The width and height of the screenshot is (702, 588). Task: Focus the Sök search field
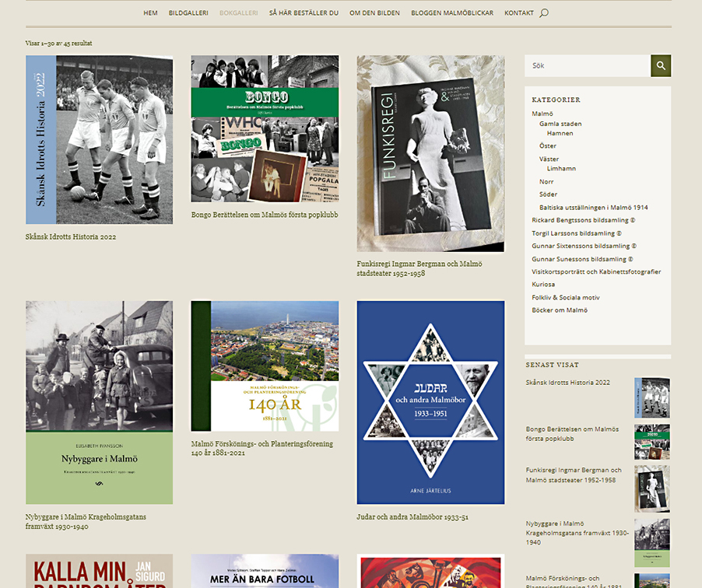tap(588, 66)
